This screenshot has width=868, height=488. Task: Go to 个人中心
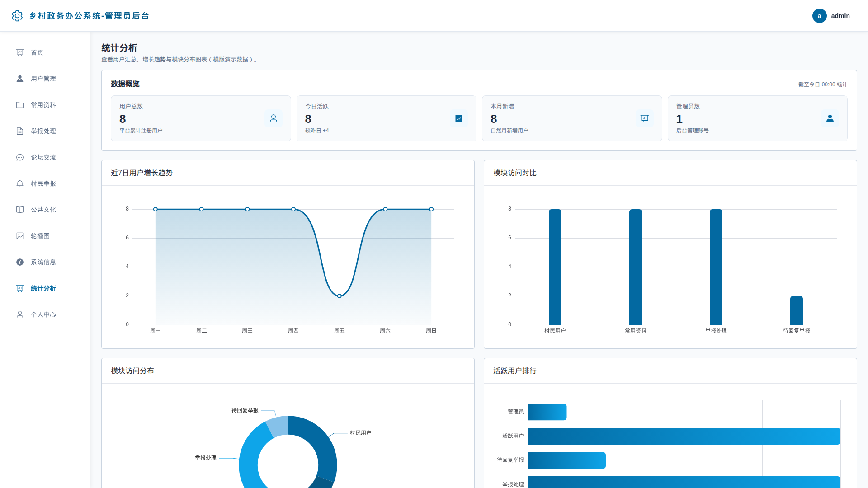(x=45, y=314)
